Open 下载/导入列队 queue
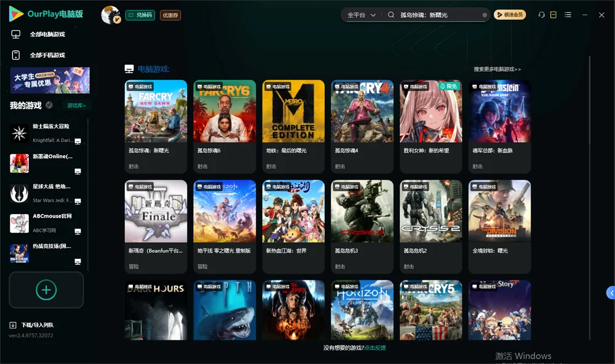The image size is (615, 364). point(32,325)
